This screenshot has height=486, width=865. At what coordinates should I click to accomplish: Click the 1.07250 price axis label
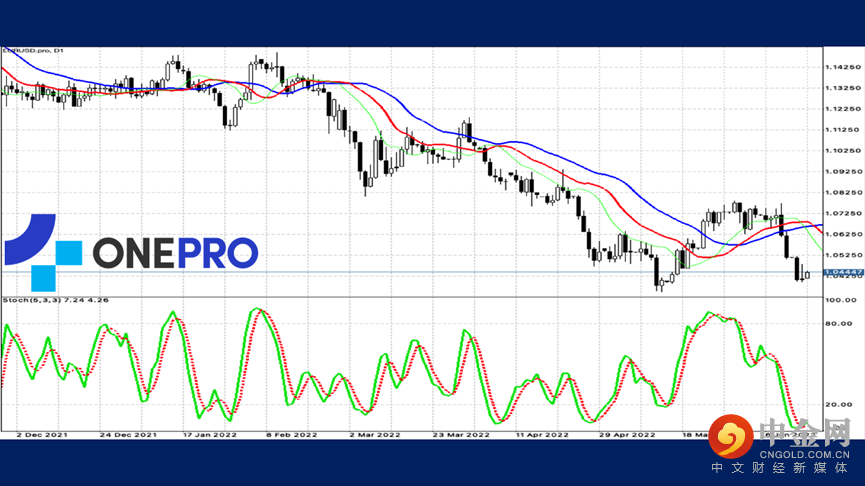[x=843, y=213]
